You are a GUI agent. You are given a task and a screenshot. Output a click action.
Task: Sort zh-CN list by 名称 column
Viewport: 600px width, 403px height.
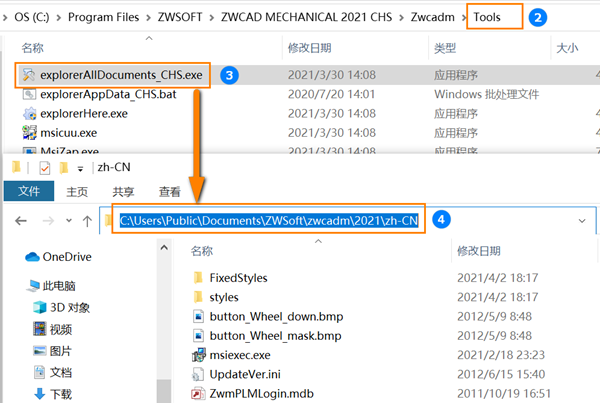pos(202,251)
